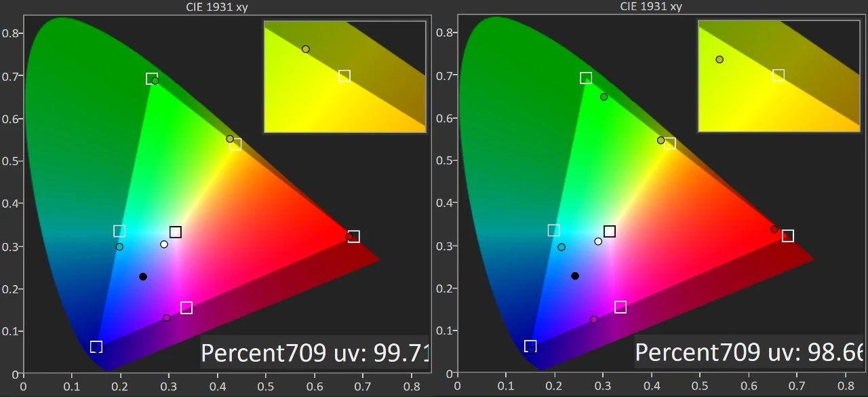Viewport: 868px width, 397px height.
Task: Click the magenta target square in the 99.71 chart
Action: [x=186, y=308]
